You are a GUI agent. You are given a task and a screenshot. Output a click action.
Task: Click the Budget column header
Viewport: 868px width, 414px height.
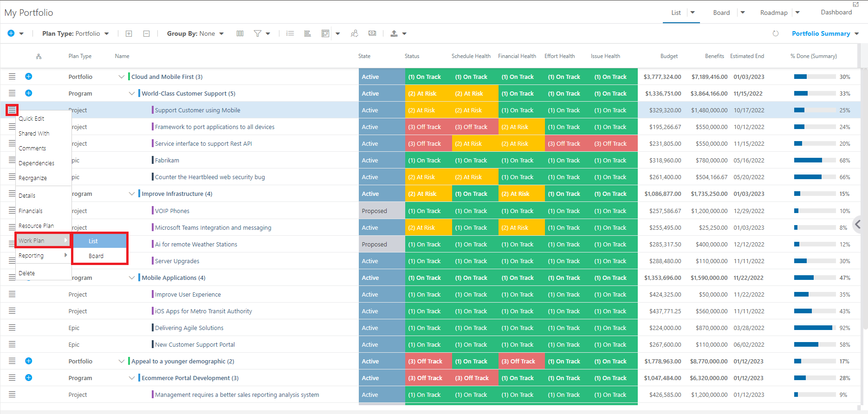pyautogui.click(x=669, y=56)
